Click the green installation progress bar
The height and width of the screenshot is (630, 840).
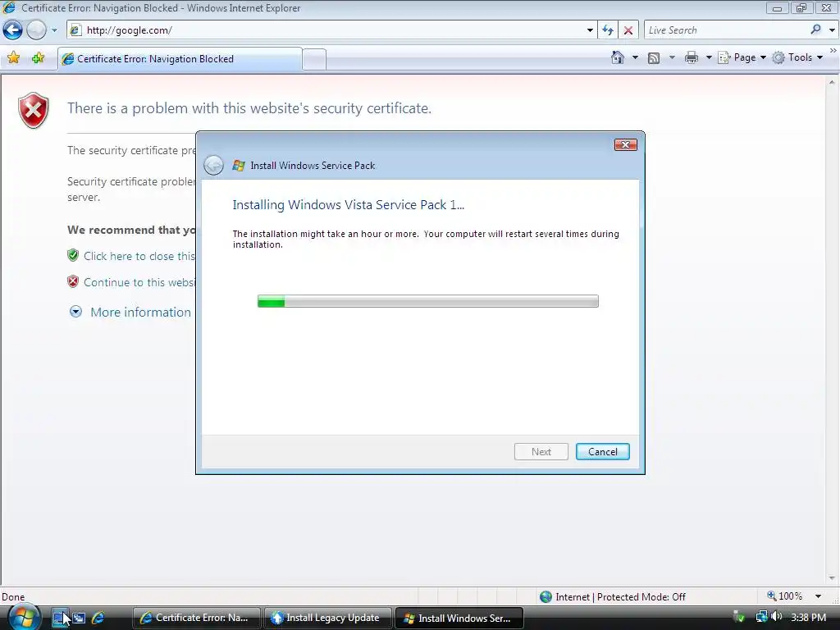[x=427, y=301]
